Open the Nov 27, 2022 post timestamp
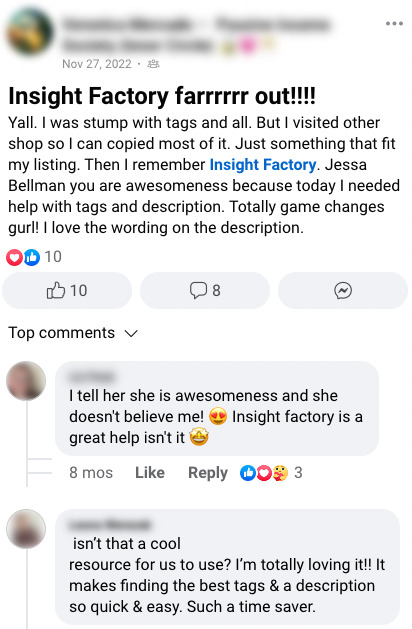This screenshot has width=412, height=629. pos(97,64)
